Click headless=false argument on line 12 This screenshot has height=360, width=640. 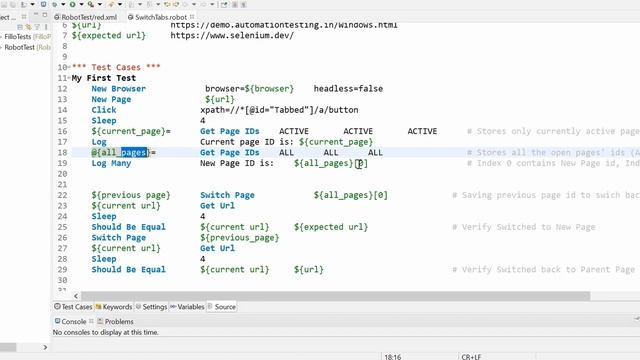pos(348,89)
